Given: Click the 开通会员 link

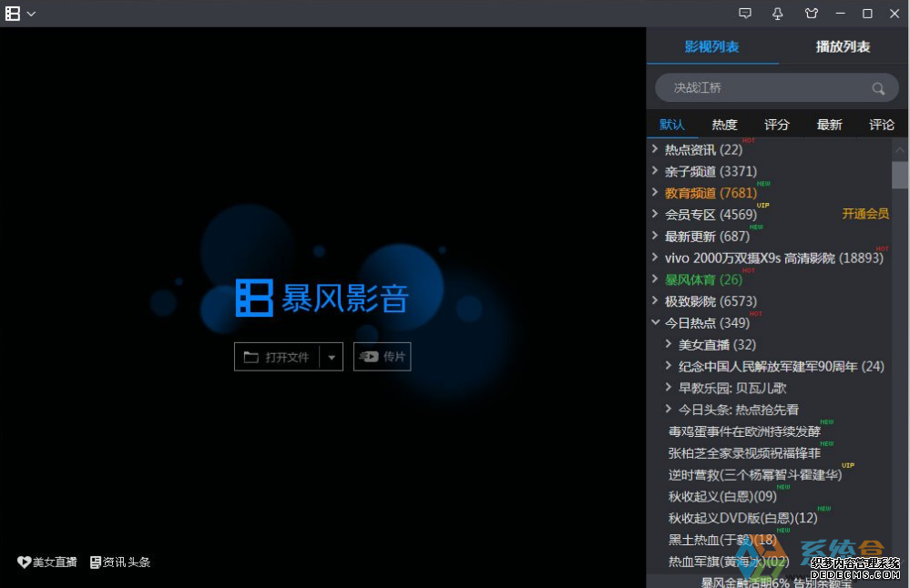Looking at the screenshot, I should (865, 214).
